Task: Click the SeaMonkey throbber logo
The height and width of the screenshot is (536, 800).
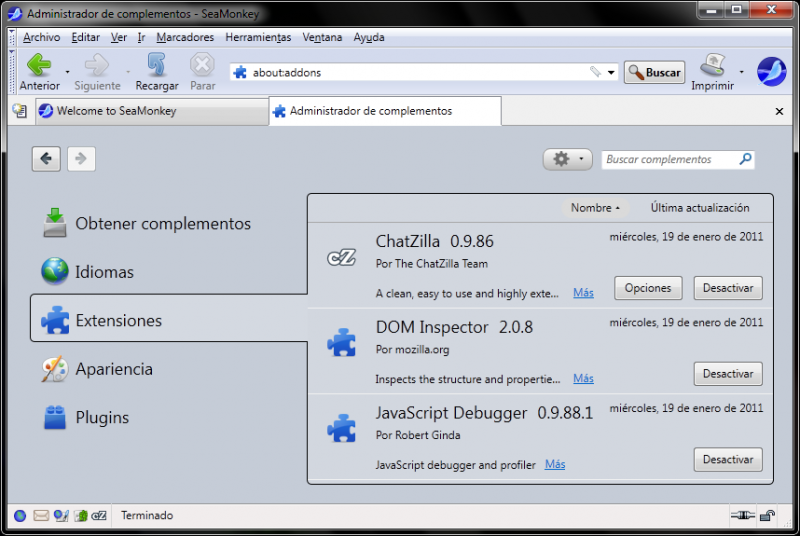Action: pos(771,72)
